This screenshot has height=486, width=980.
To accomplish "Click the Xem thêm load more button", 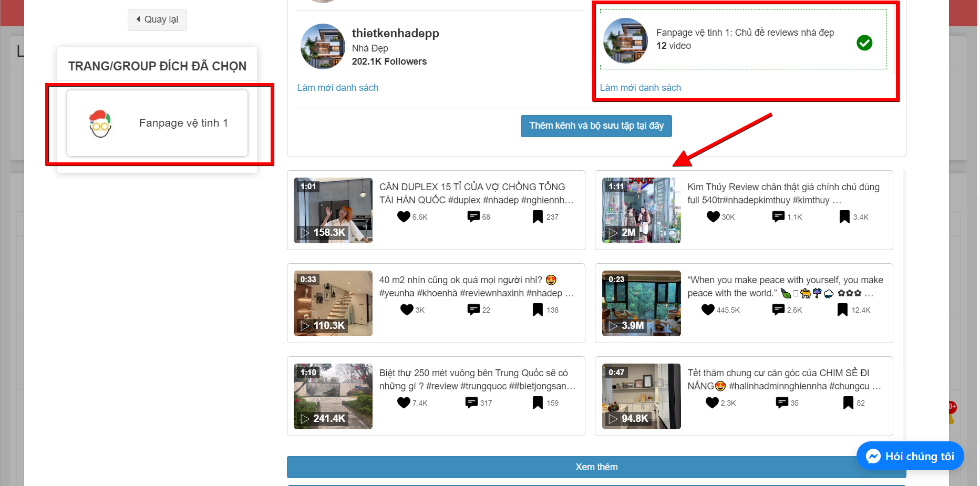I will pos(596,467).
